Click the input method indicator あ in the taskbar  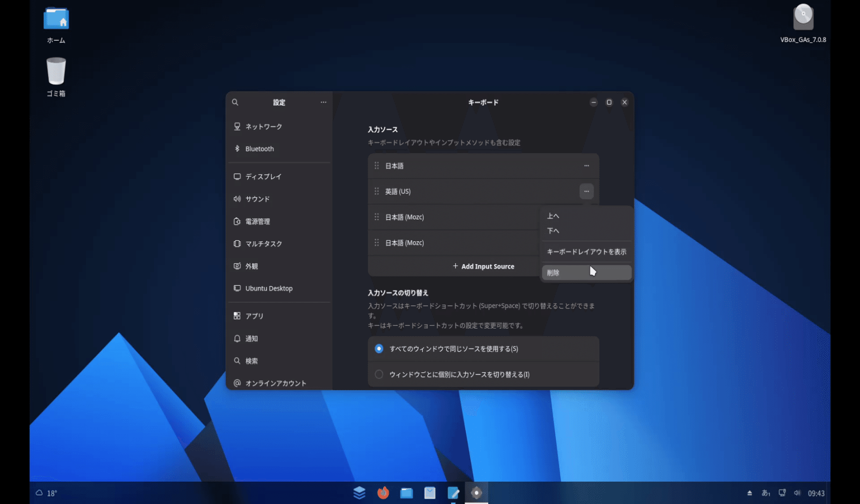[x=766, y=493]
